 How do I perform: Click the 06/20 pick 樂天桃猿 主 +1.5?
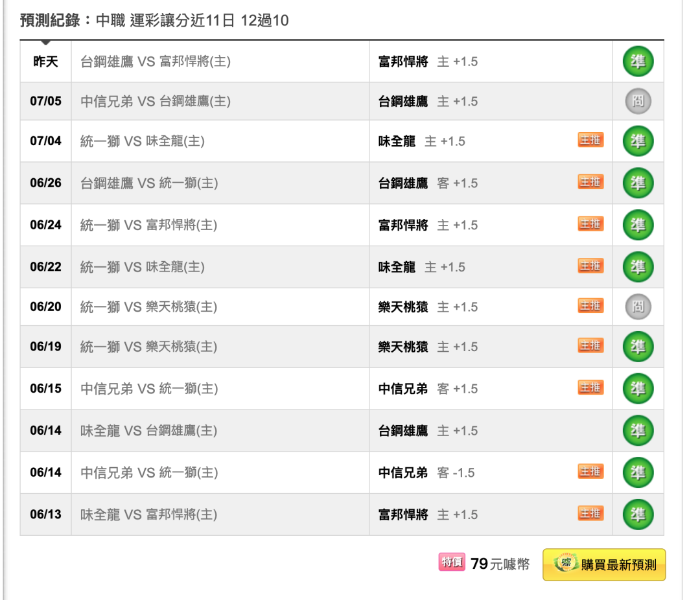click(428, 306)
